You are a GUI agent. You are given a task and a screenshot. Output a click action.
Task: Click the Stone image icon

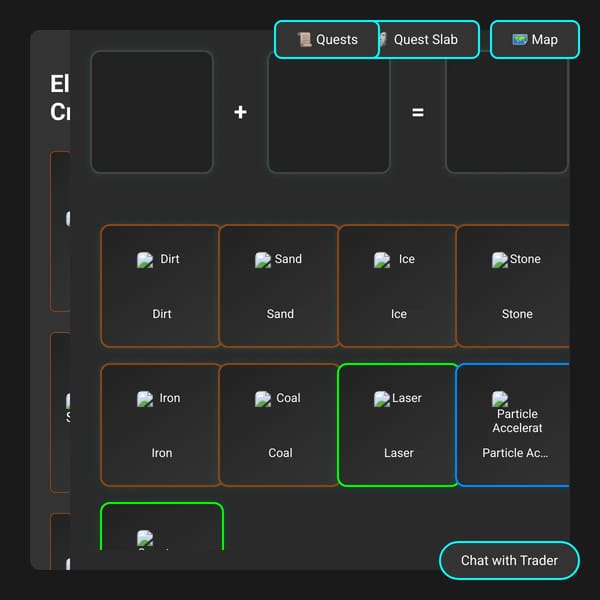coord(500,260)
